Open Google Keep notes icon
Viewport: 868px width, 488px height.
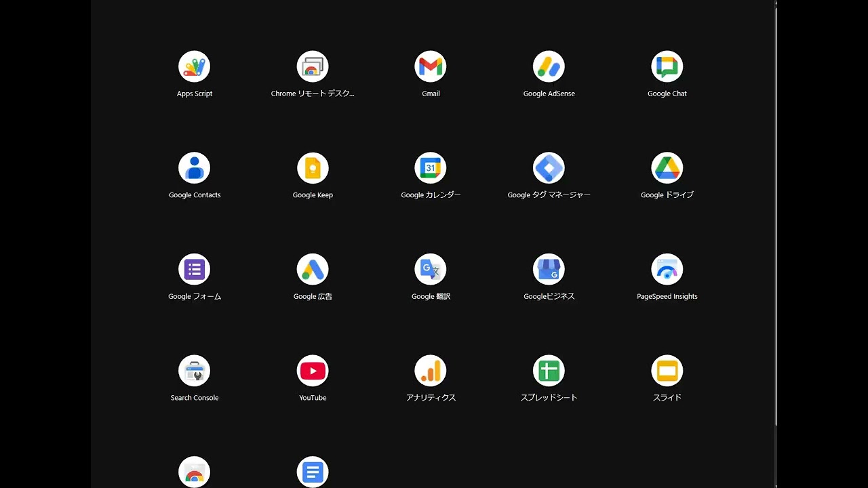[x=313, y=168]
